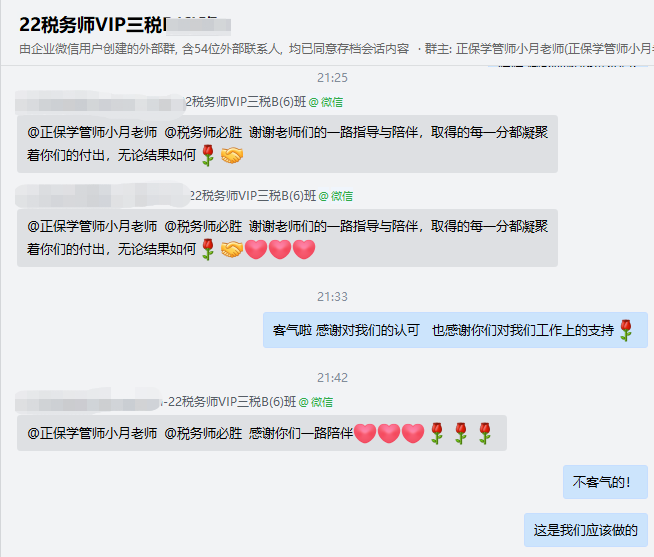Select the 不客气的! reply bubble
The height and width of the screenshot is (557, 654).
tap(605, 482)
